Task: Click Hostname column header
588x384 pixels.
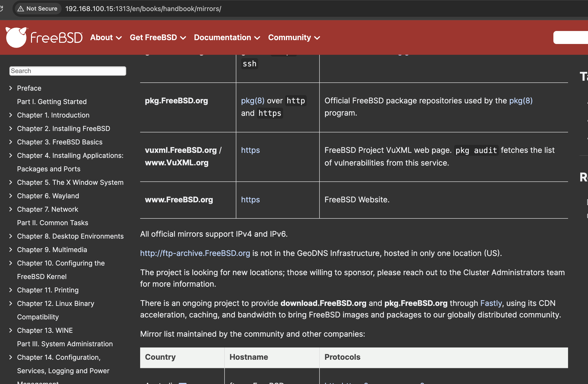Action: pyautogui.click(x=272, y=357)
